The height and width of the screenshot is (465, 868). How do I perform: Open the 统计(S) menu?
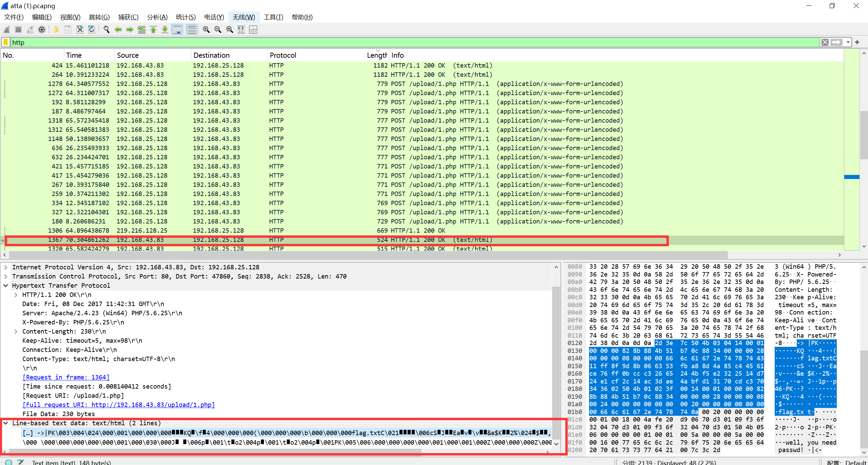pyautogui.click(x=186, y=17)
